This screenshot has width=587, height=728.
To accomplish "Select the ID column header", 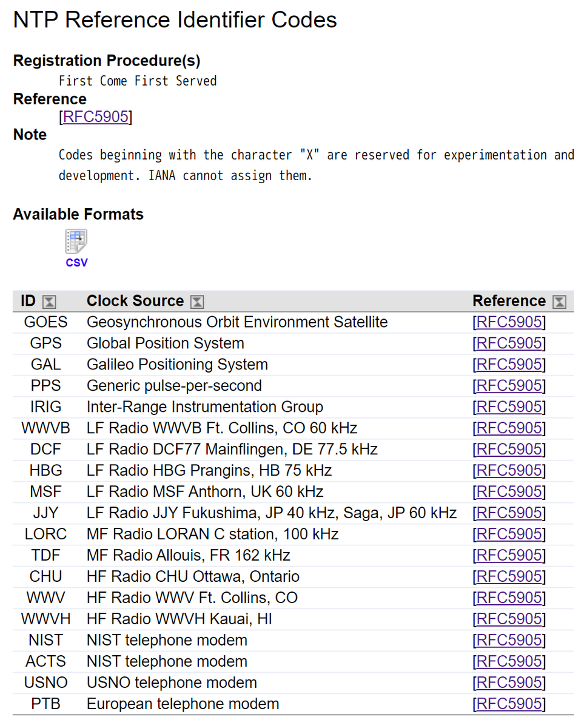I will pos(29,301).
